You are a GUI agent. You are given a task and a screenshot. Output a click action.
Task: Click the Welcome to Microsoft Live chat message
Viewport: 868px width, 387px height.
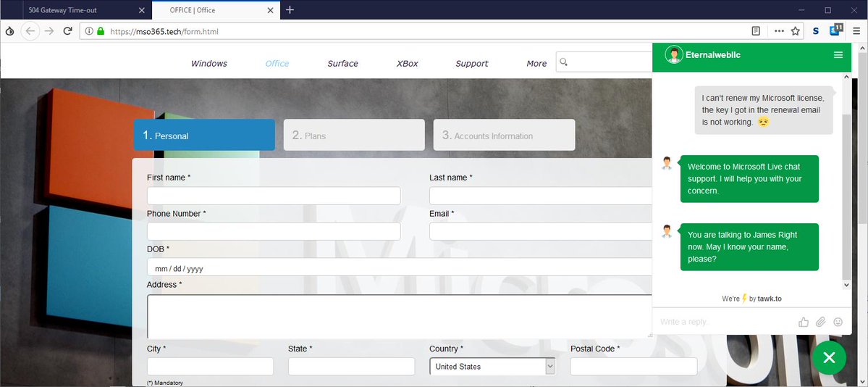click(749, 178)
